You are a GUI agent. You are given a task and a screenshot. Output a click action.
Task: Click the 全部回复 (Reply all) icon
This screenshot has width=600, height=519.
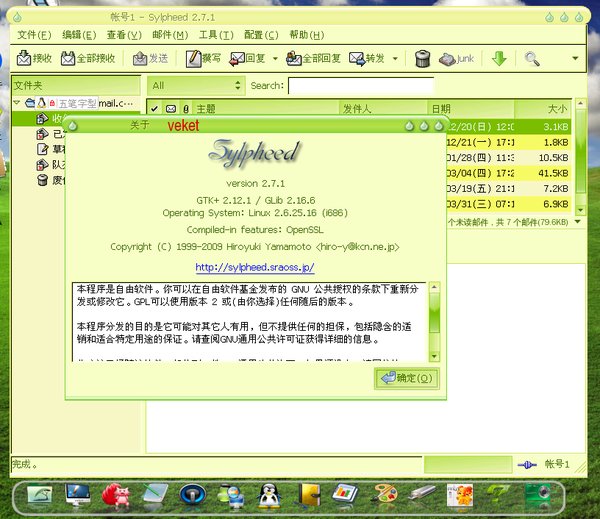point(313,59)
